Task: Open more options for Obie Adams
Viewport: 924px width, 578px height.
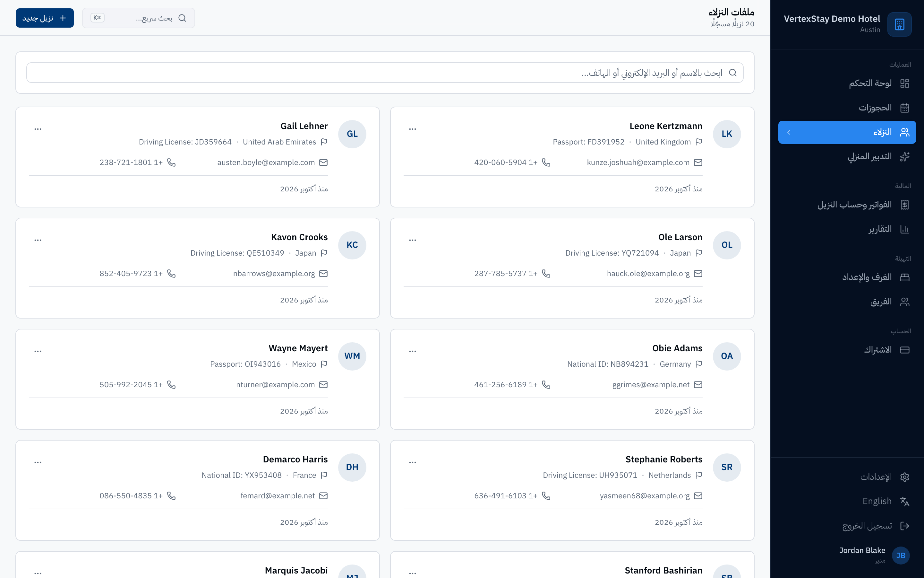Action: tap(412, 351)
